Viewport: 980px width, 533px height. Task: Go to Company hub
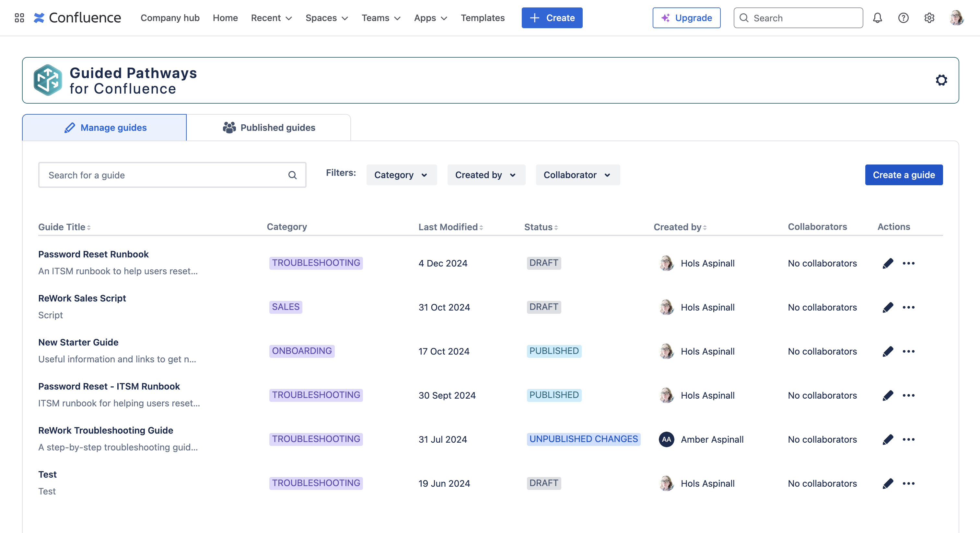(x=170, y=18)
